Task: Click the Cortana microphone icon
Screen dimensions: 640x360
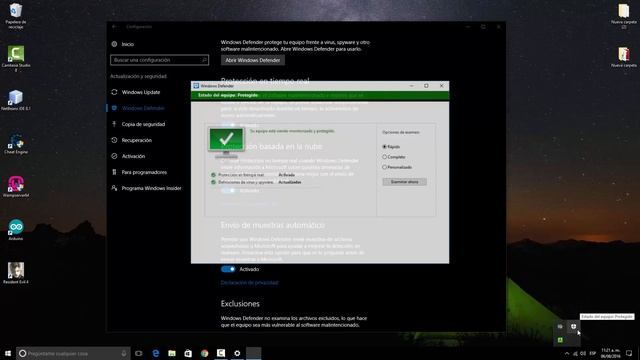Action: click(124, 353)
